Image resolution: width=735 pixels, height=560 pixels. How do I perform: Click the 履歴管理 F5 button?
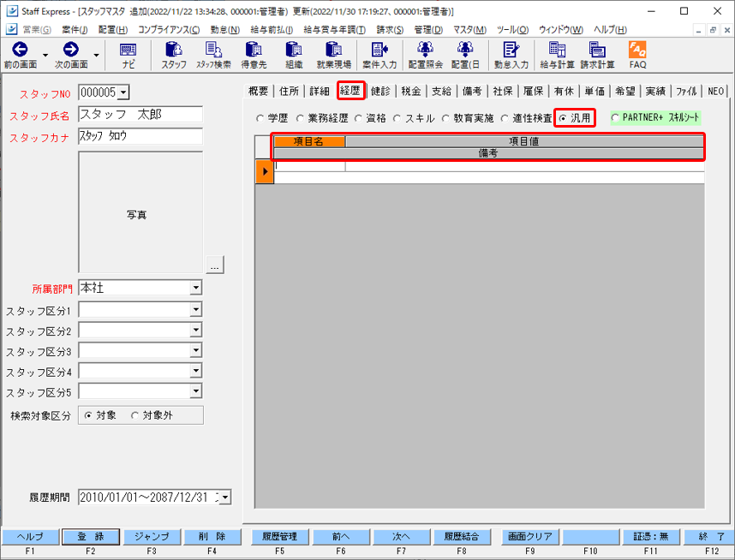[x=279, y=537]
